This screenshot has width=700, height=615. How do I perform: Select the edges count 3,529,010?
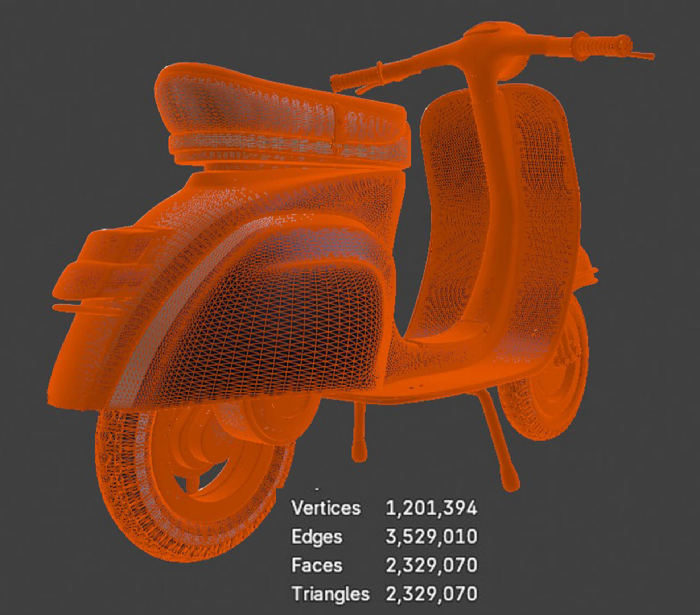(431, 537)
